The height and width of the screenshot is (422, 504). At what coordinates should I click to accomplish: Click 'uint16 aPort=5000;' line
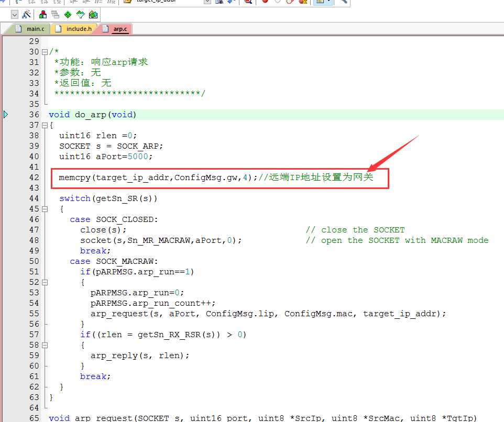106,157
